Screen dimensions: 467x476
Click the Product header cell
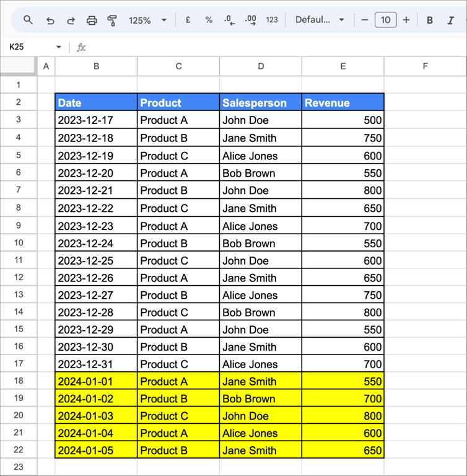click(178, 102)
